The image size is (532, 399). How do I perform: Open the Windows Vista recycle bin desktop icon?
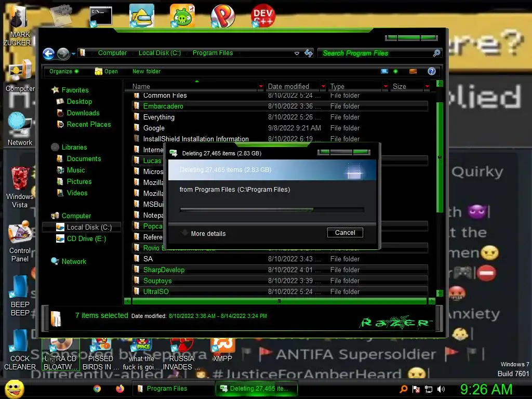(20, 187)
